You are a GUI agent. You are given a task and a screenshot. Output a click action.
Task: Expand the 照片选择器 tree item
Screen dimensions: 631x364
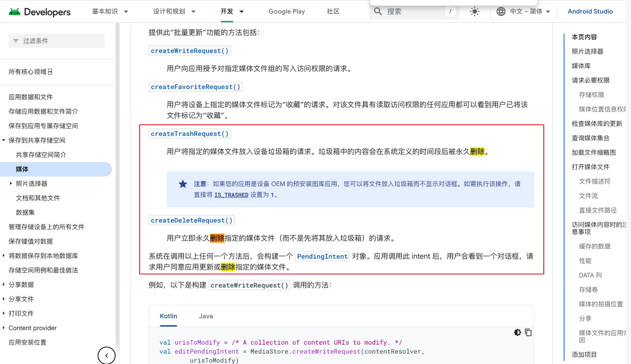click(x=11, y=183)
